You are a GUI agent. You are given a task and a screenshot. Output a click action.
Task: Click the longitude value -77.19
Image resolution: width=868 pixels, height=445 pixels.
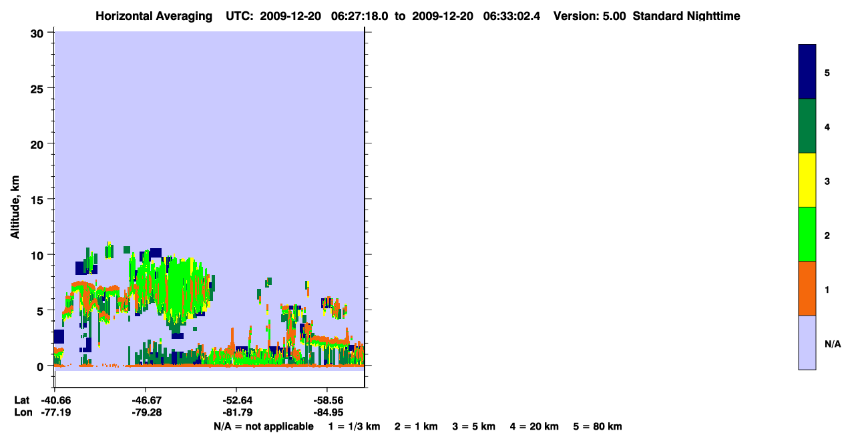(55, 412)
